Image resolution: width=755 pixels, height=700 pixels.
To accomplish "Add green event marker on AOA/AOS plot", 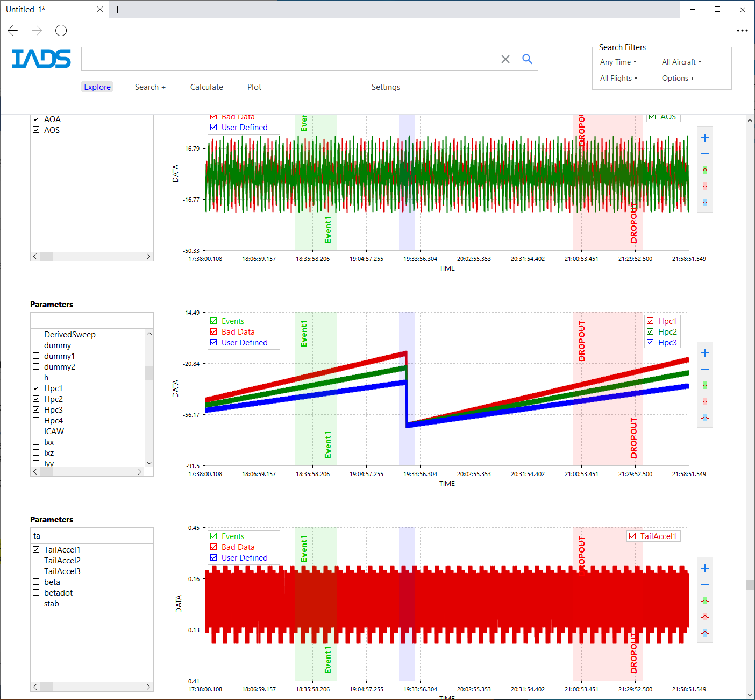I will point(705,170).
